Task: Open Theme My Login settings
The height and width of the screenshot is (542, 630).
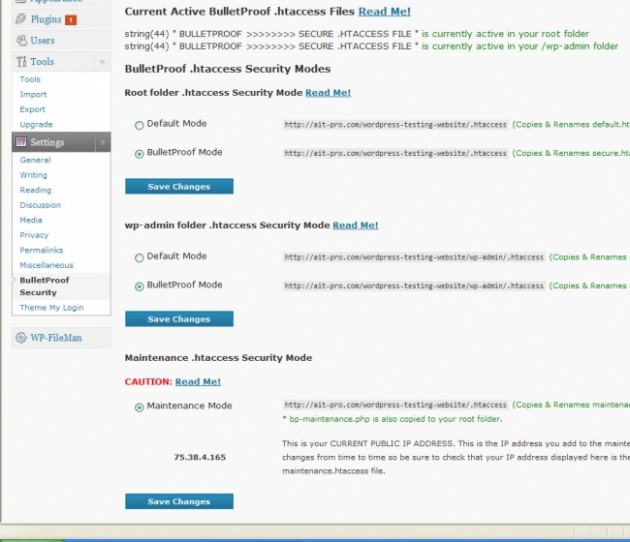Action: 51,308
